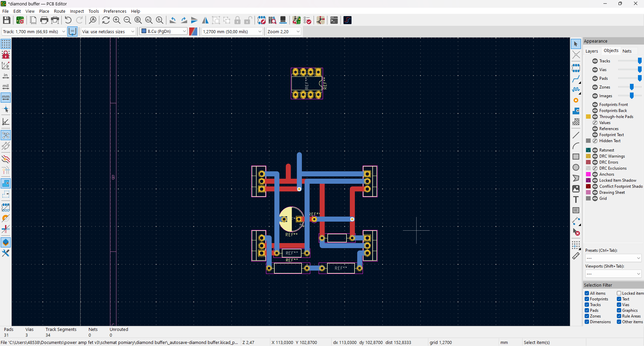Click the Print icon

(44, 20)
